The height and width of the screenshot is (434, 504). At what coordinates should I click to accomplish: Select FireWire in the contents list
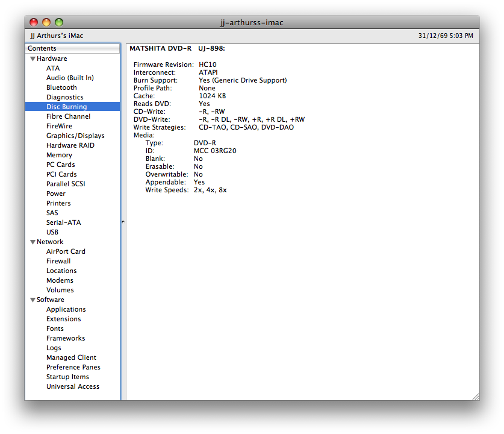coord(59,126)
